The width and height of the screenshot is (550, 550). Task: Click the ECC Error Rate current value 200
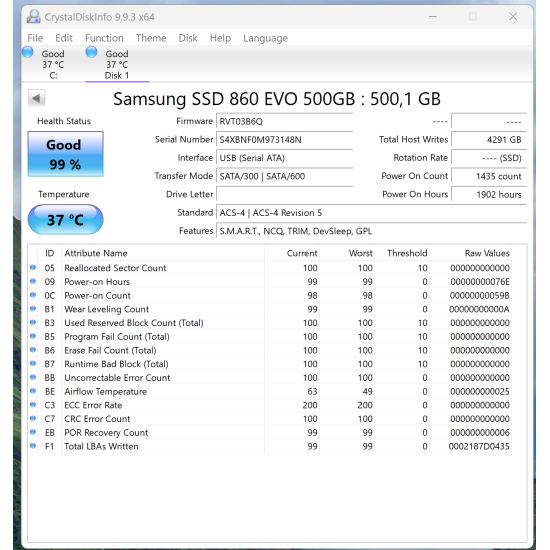(310, 405)
